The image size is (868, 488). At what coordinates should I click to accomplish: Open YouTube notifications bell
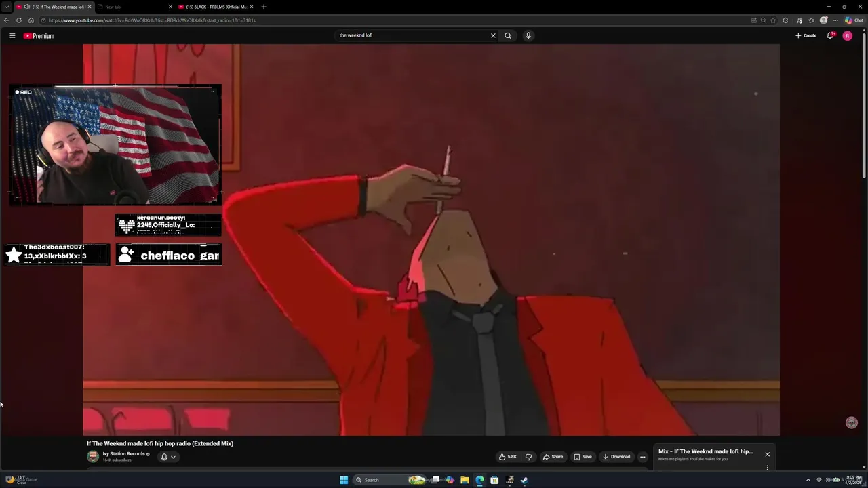click(830, 35)
